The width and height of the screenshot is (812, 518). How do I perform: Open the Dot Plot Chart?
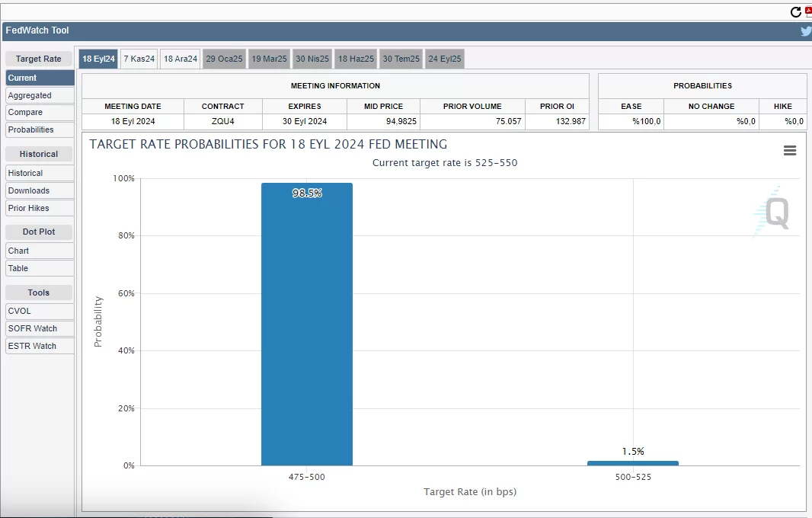[40, 251]
